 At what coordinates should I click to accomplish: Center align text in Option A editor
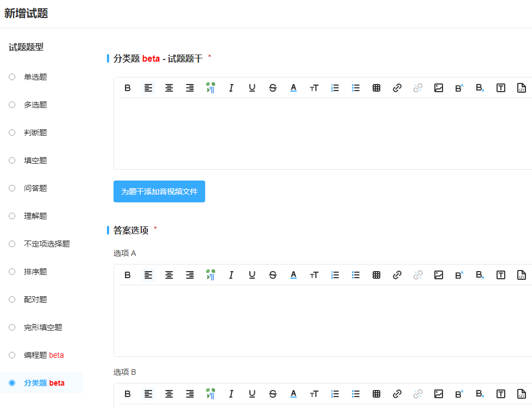(x=169, y=275)
